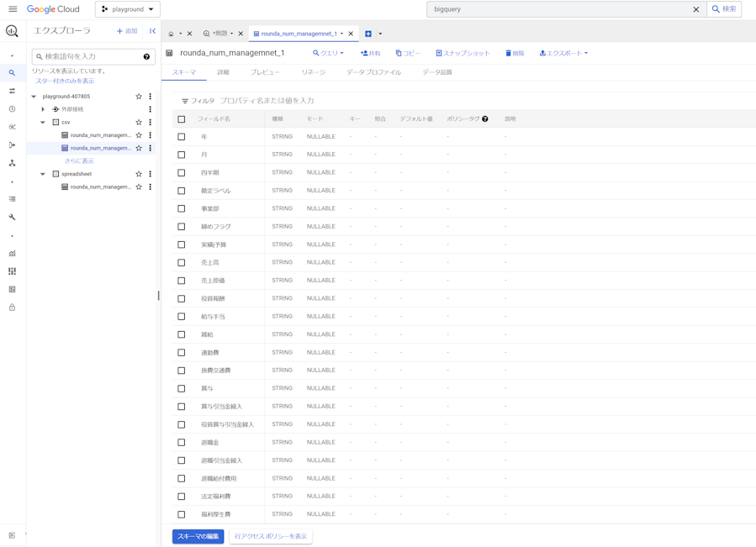Viewport: 756px width, 547px height.
Task: Open more options for playground-407805 project
Action: pyautogui.click(x=151, y=97)
